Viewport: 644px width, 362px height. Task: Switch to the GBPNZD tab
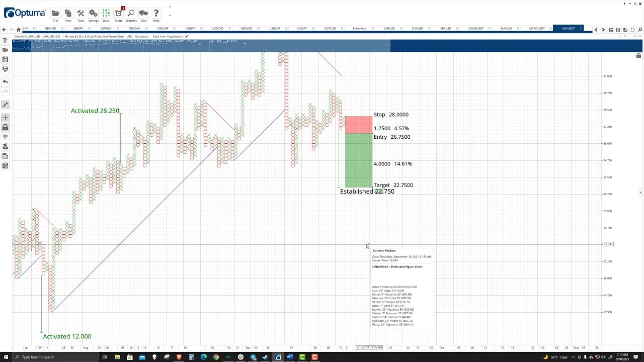(50, 29)
